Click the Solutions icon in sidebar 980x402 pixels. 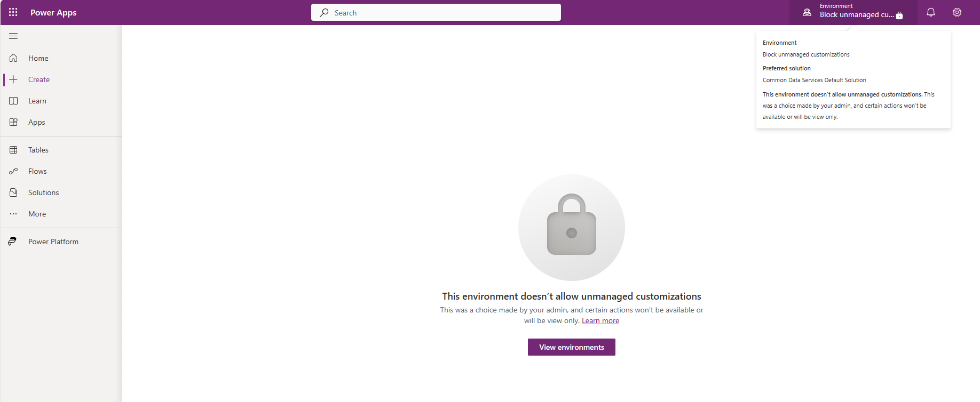point(13,192)
